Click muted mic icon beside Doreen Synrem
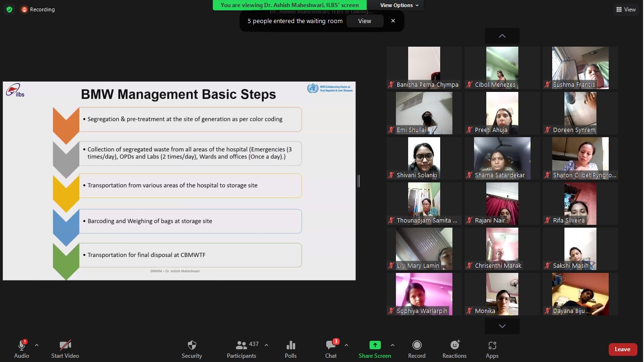This screenshot has height=362, width=644. point(547,130)
